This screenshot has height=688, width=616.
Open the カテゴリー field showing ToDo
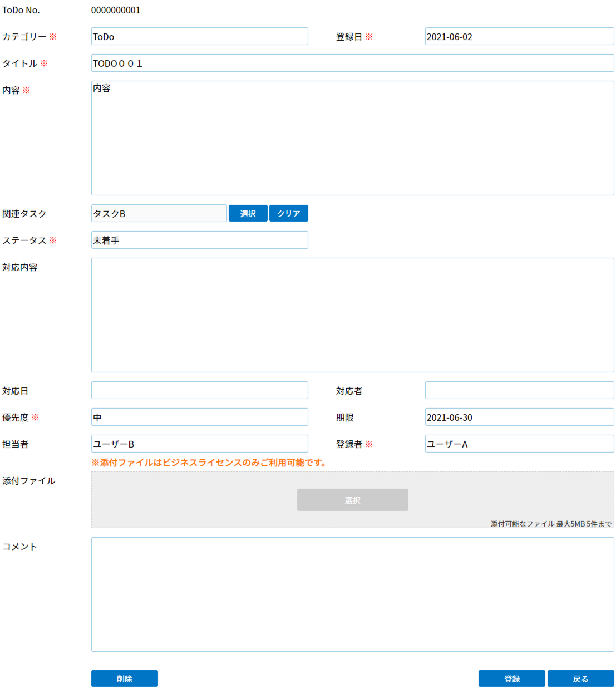pos(199,37)
